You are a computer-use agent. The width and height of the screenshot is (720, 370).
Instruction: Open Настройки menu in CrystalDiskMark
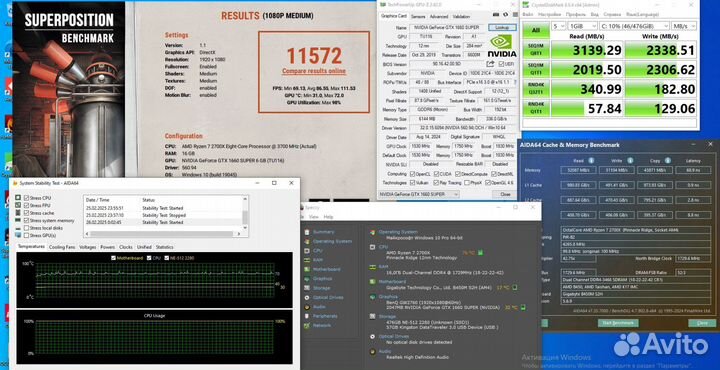click(549, 15)
